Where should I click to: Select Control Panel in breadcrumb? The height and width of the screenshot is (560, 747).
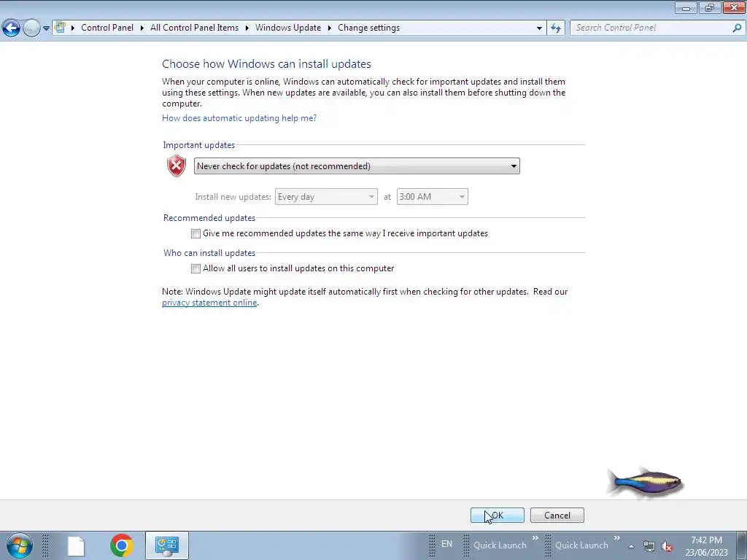[x=107, y=28]
